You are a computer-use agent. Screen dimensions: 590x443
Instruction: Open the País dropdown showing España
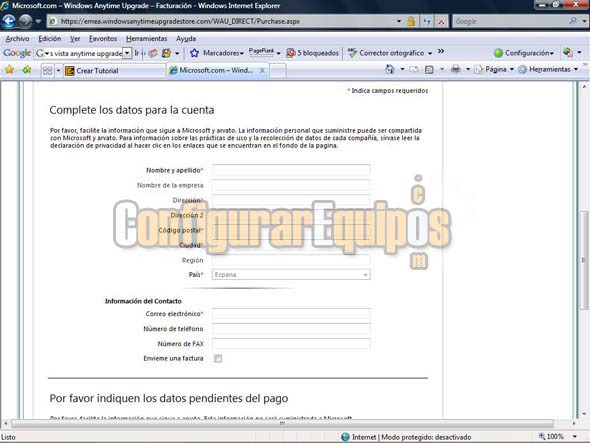click(x=291, y=274)
